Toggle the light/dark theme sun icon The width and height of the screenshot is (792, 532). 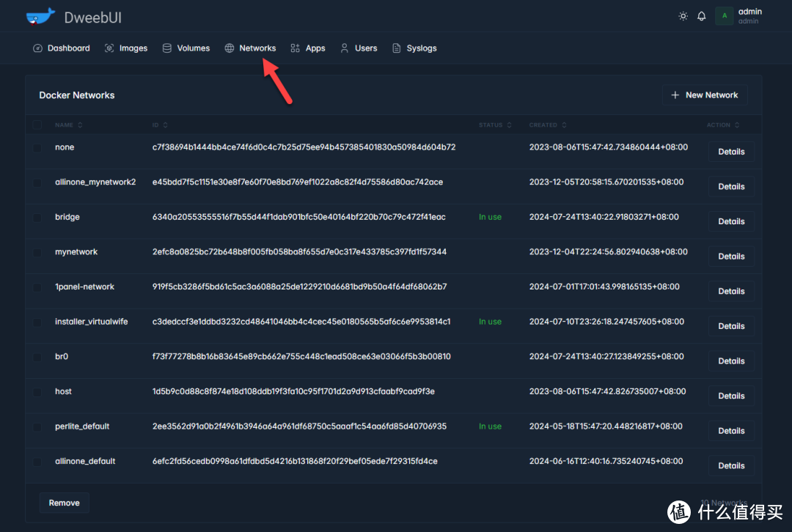683,16
